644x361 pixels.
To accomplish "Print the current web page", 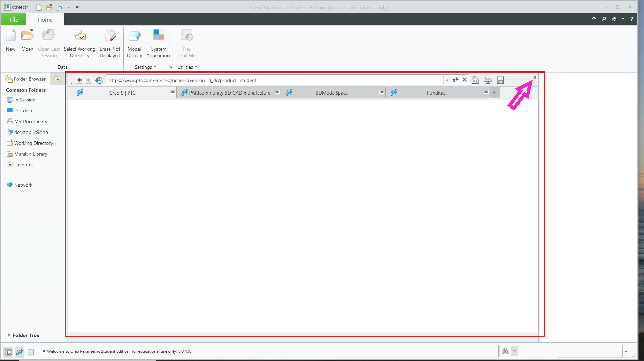I will click(488, 80).
